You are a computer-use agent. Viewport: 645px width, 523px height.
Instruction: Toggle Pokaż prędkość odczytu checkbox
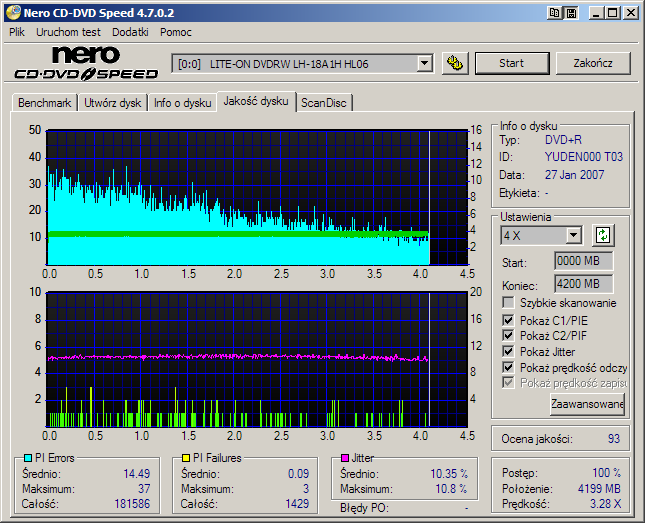click(x=508, y=367)
